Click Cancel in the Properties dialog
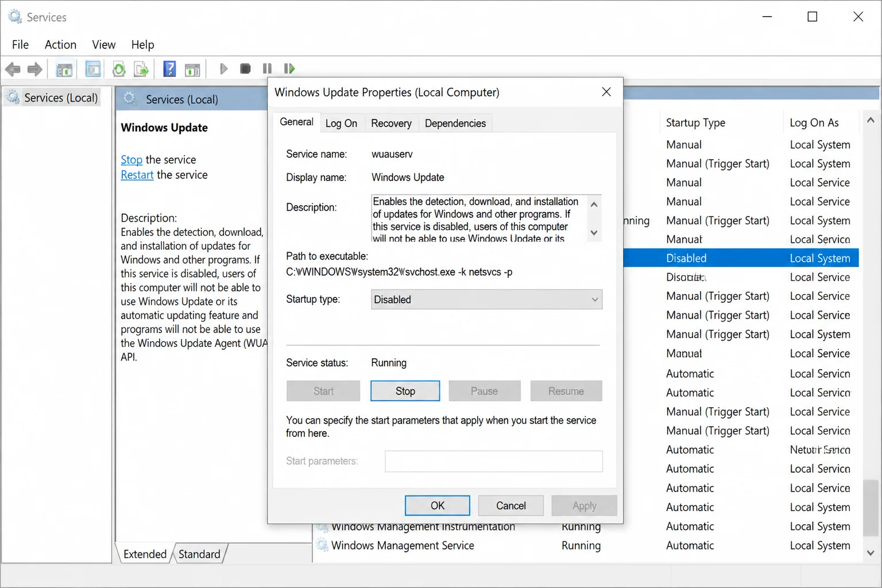 510,505
